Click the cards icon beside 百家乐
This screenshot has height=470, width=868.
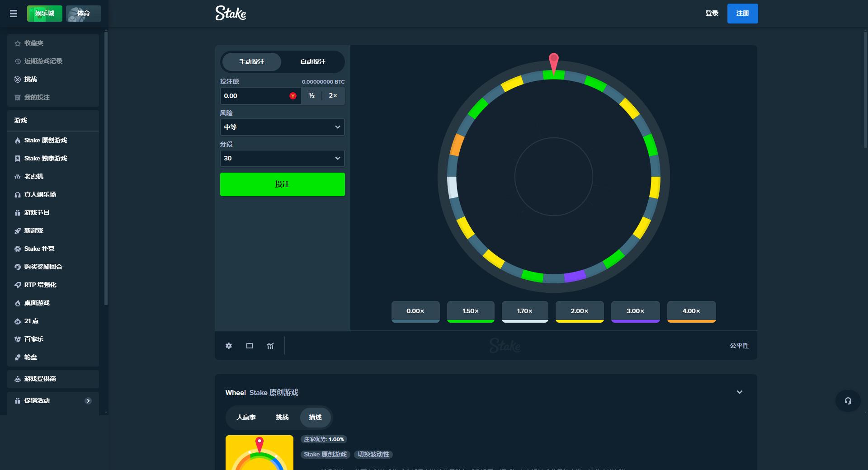coord(18,339)
